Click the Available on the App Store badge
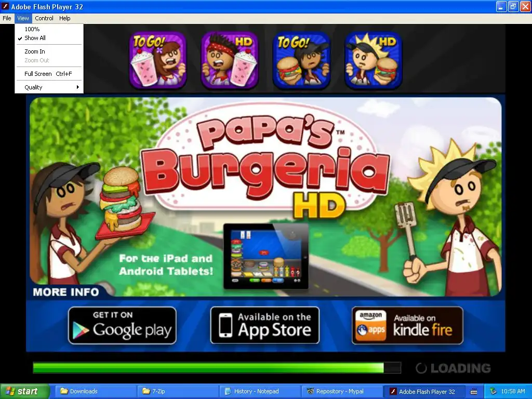The image size is (532, 399). [x=264, y=325]
